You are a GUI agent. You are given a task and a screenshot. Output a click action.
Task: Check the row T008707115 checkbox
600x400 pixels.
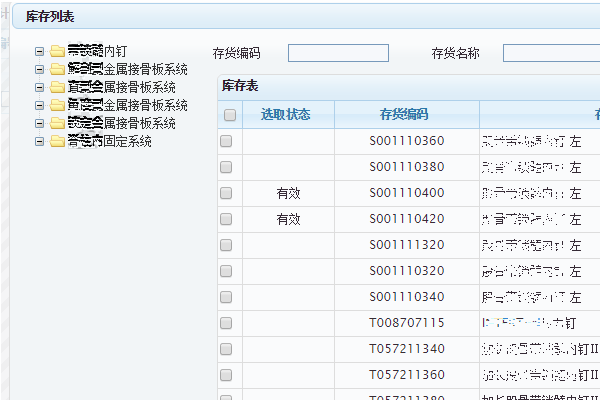tap(226, 323)
